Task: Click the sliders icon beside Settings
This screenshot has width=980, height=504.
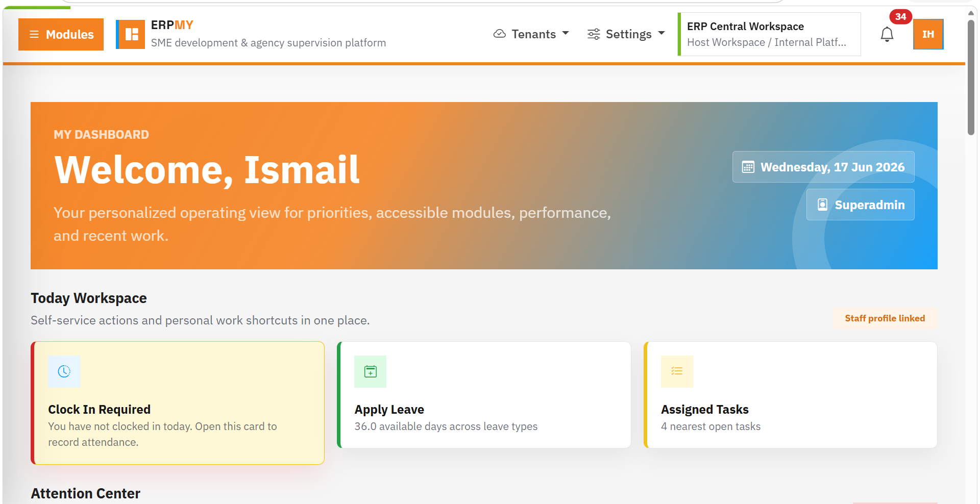Action: [594, 34]
